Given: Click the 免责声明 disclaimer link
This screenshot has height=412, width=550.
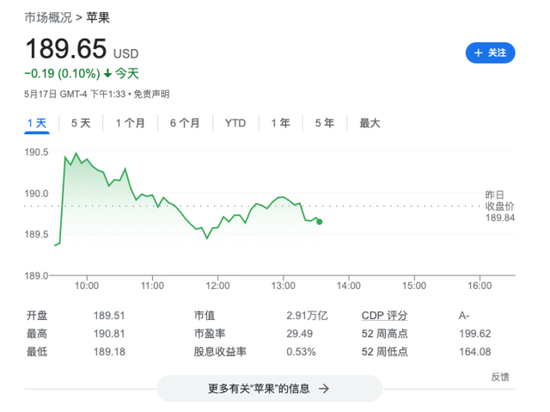Looking at the screenshot, I should coord(152,94).
